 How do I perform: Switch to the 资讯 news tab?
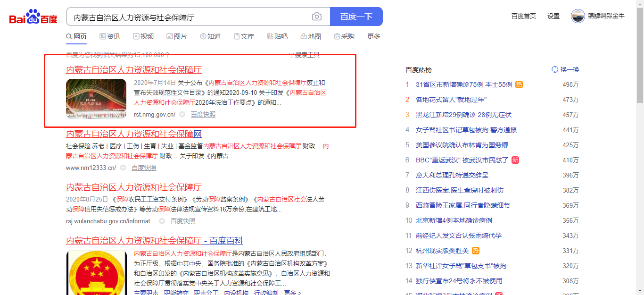pos(110,36)
